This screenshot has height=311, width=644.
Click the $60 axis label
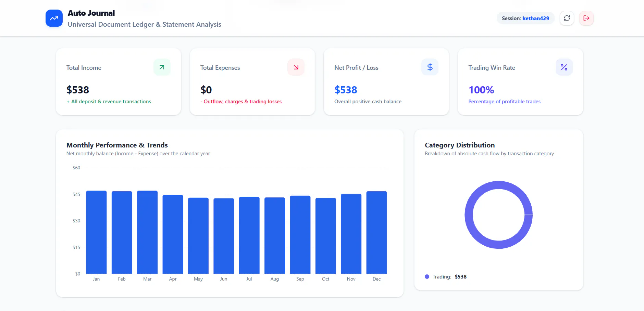click(76, 168)
